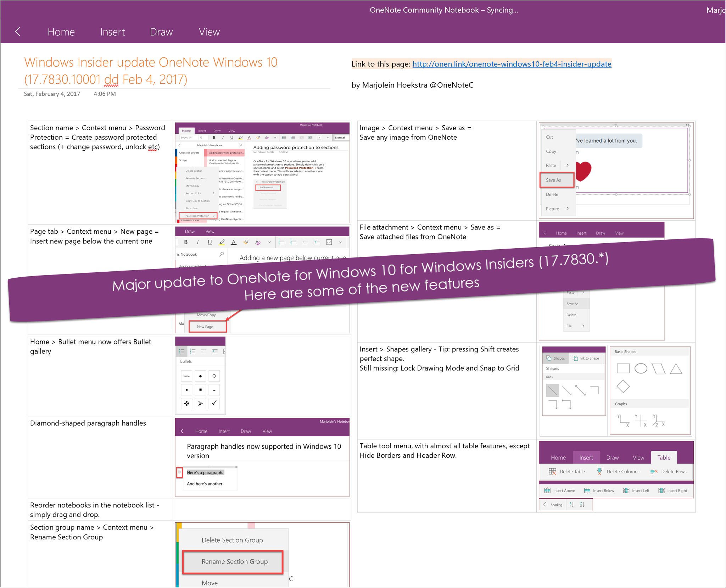Click the paragraph handle beside 'Here's a paragraph.'

coord(180,472)
